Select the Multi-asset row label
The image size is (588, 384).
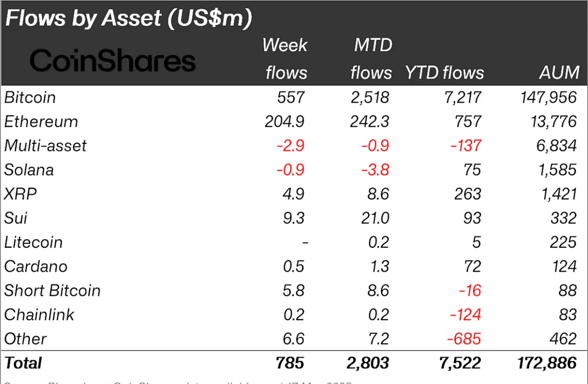point(45,146)
